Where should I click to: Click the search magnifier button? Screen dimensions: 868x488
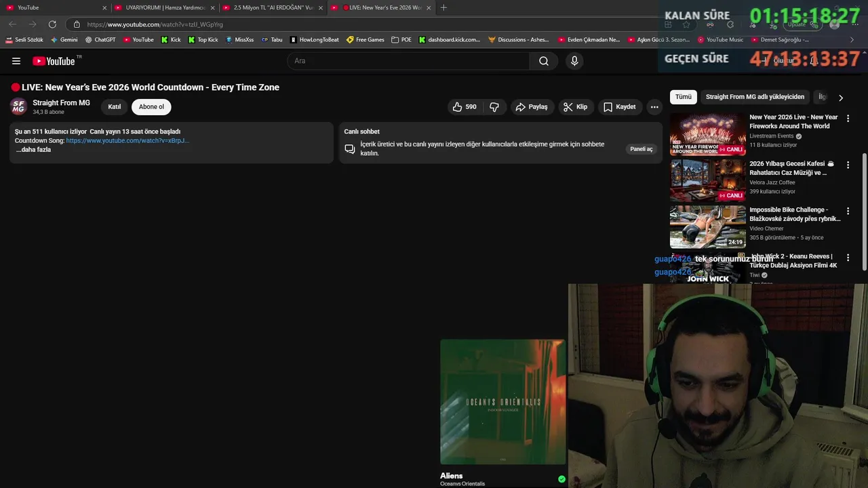click(544, 61)
